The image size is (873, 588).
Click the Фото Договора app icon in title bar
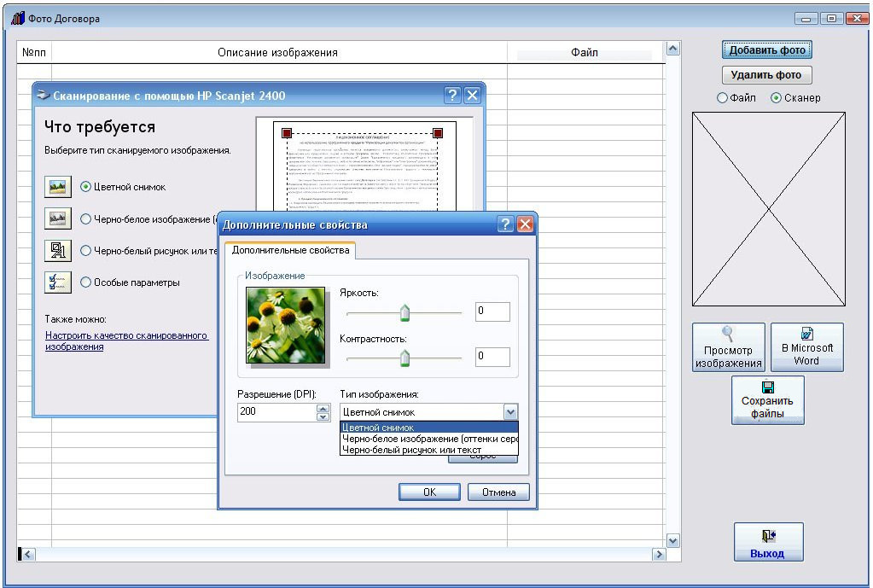click(18, 19)
